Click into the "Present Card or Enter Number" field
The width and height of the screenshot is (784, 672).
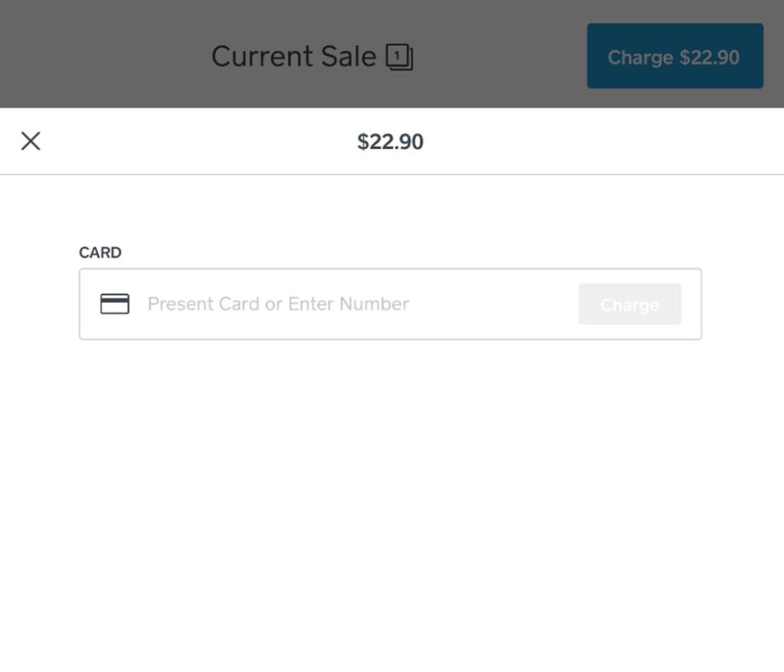pos(279,304)
